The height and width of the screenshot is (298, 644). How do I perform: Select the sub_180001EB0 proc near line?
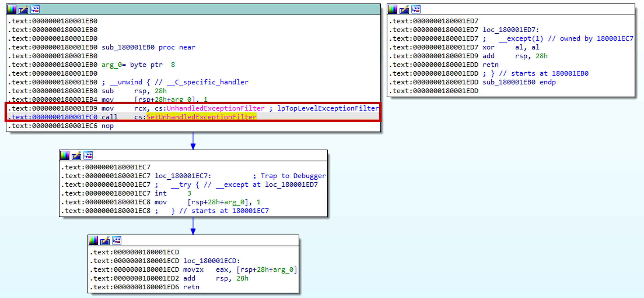(x=148, y=47)
